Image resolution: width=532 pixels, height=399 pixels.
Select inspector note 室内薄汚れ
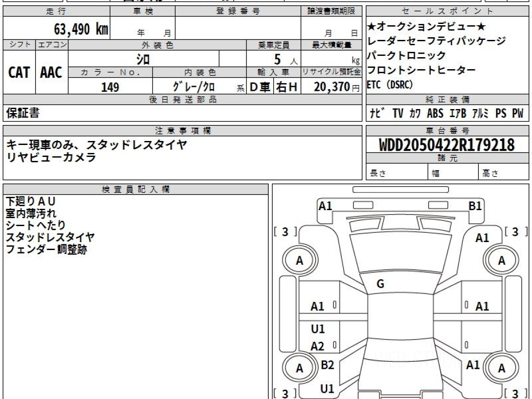click(31, 214)
